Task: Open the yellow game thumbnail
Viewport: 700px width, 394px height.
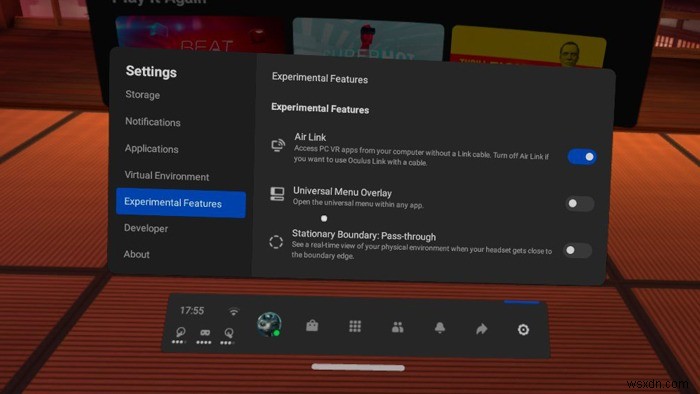Action: (x=529, y=46)
